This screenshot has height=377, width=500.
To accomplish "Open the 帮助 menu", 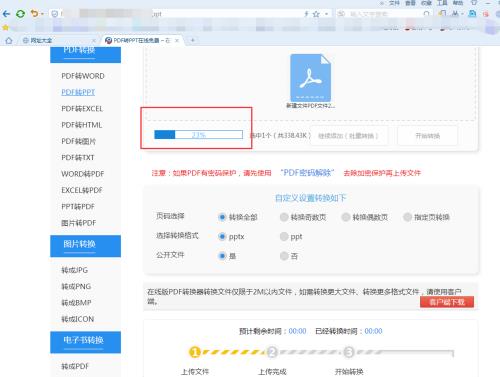I will (x=458, y=3).
